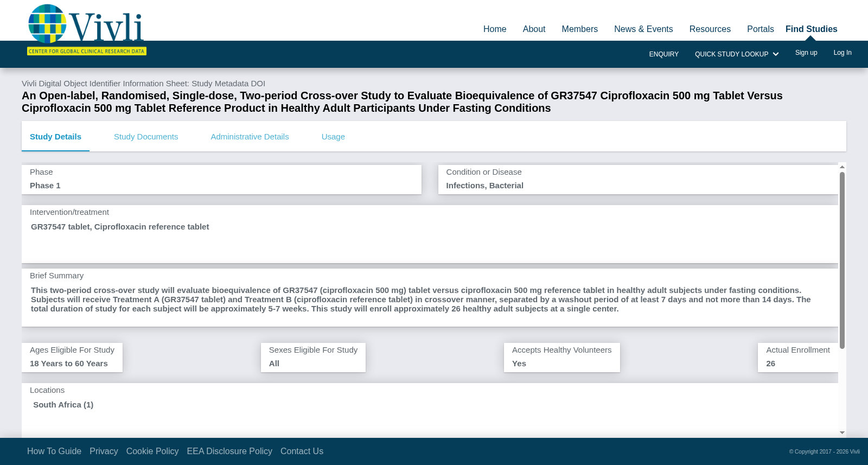Click the 'All' sexes eligible value
The width and height of the screenshot is (868, 465).
pos(274,364)
